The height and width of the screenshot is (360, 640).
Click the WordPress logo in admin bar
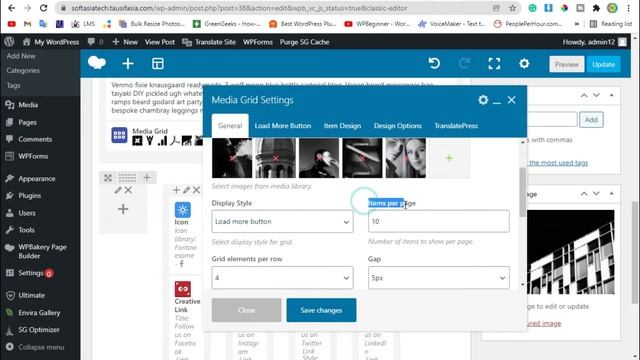(9, 42)
